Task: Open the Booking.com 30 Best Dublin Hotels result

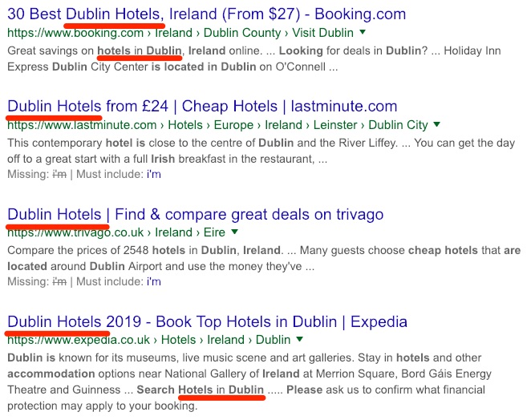Action: tap(207, 14)
